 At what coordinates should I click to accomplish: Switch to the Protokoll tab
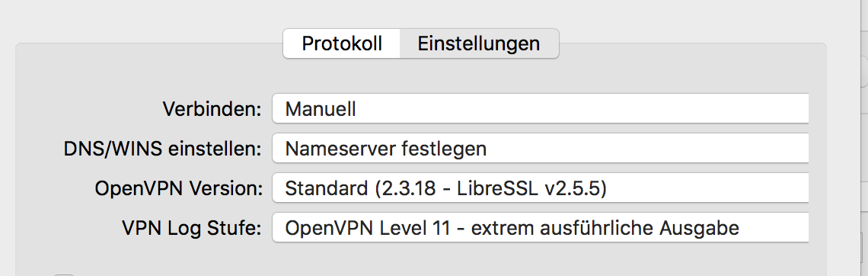pyautogui.click(x=342, y=43)
